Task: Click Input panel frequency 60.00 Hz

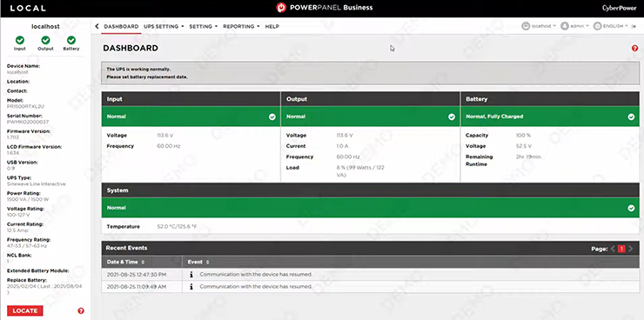Action: pos(168,146)
